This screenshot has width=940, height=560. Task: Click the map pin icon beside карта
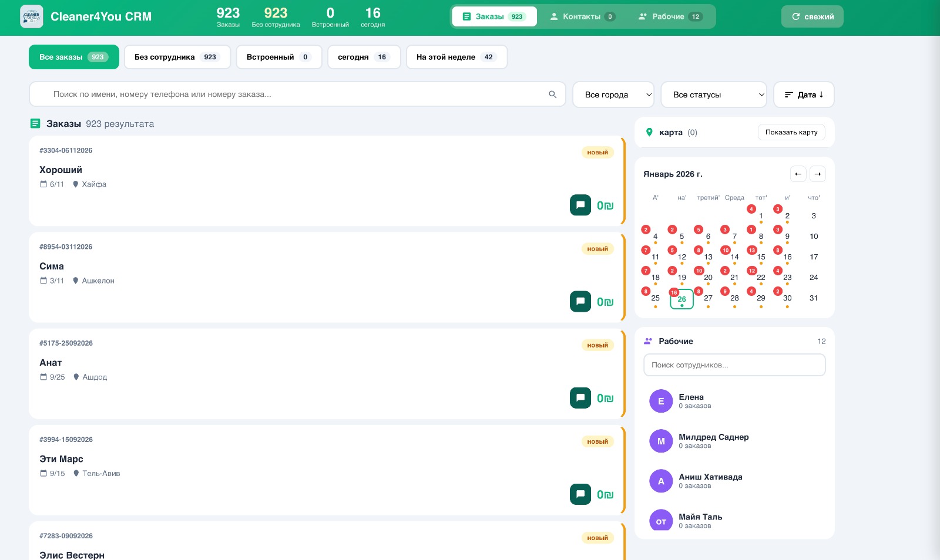[649, 132]
